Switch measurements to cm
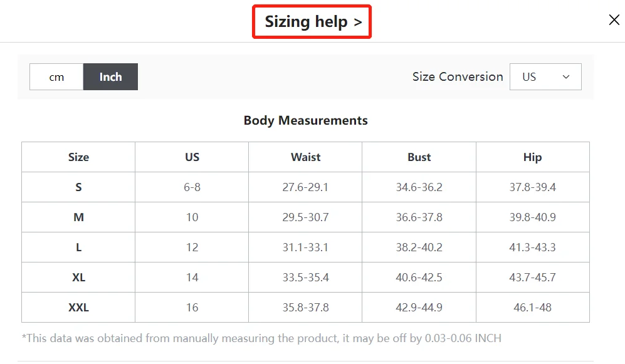Viewport: 625px width, 364px height. 56,77
